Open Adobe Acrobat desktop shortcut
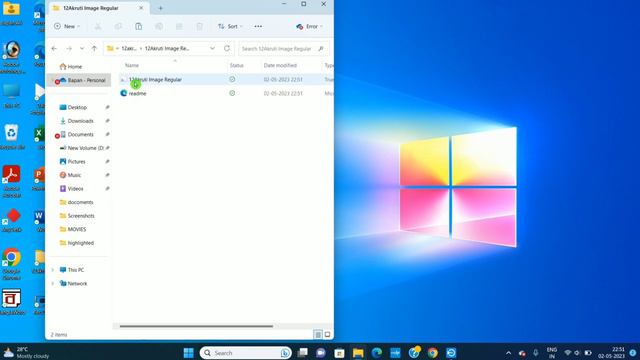 [11, 181]
